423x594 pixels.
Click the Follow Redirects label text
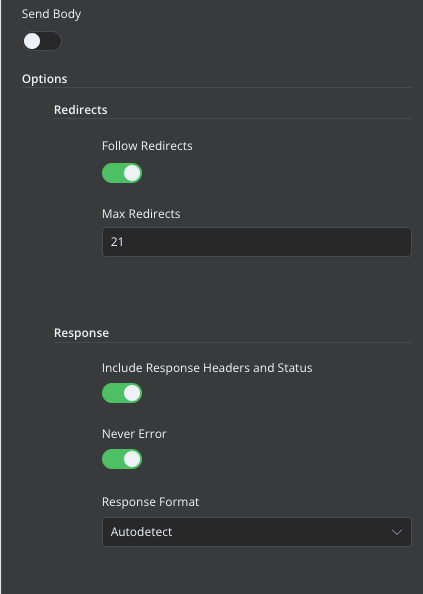click(x=147, y=146)
